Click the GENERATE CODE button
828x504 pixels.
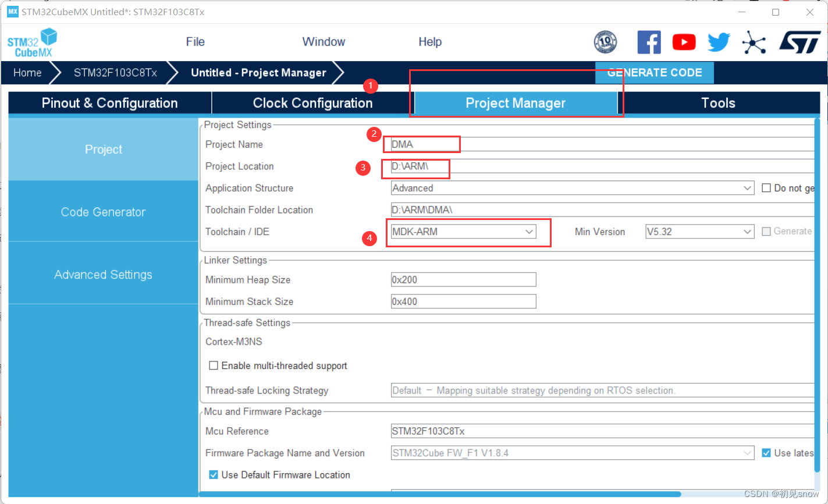[655, 73]
